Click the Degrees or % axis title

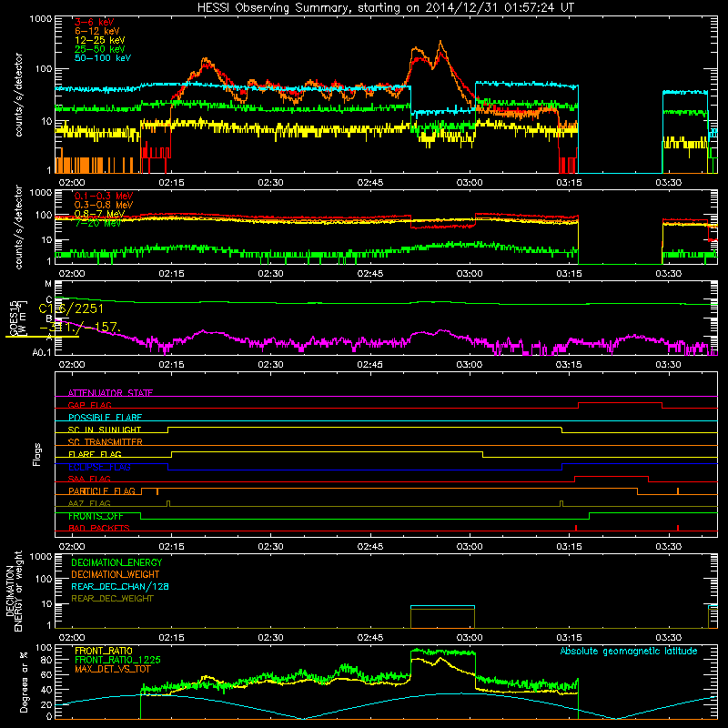[24, 682]
